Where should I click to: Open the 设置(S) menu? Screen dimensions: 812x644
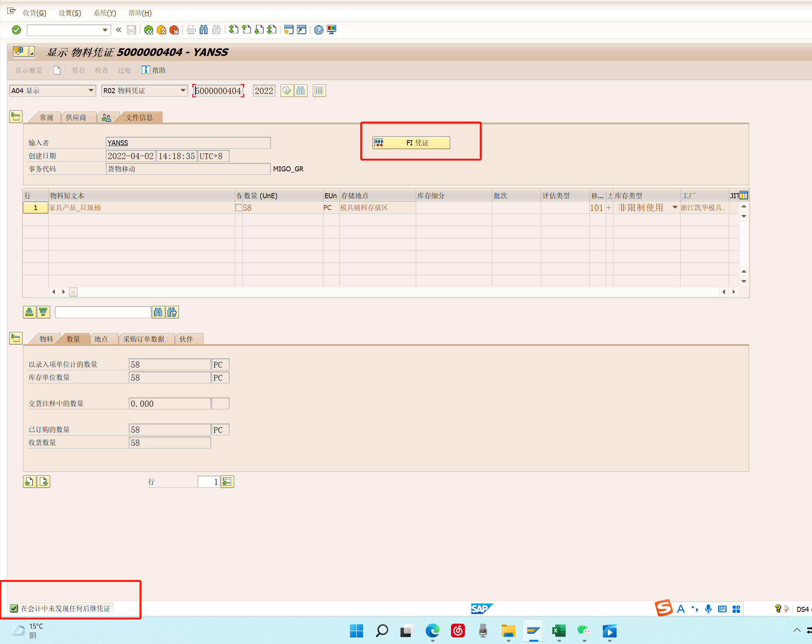coord(70,13)
